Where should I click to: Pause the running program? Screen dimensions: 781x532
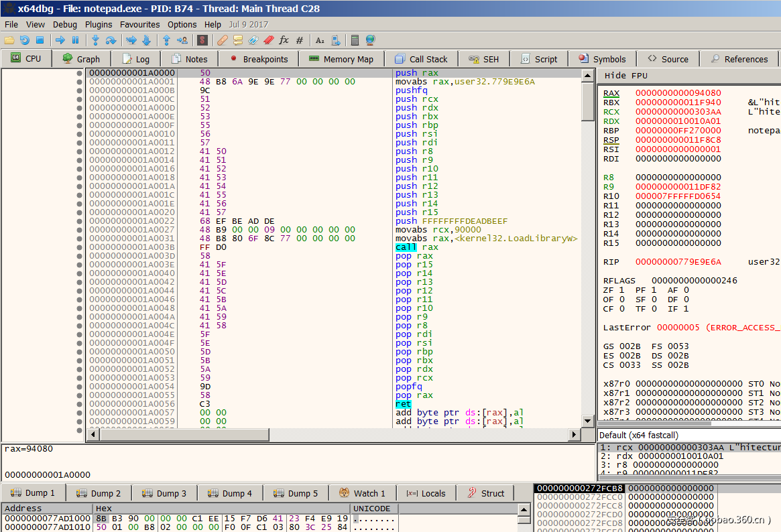[x=76, y=40]
